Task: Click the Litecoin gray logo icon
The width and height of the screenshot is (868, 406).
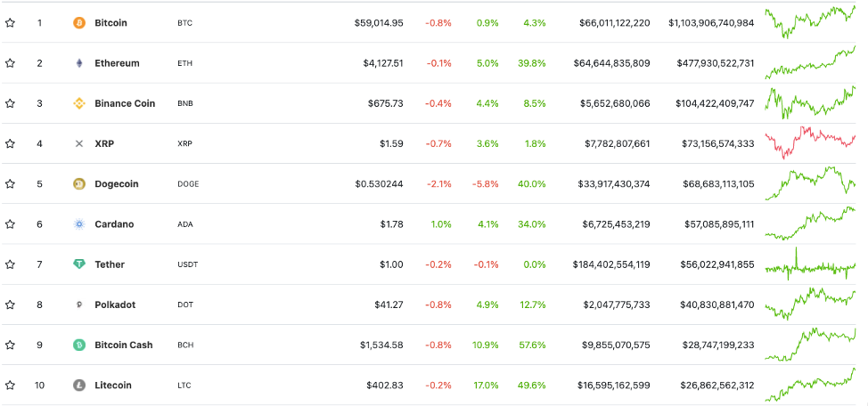Action: pos(79,386)
